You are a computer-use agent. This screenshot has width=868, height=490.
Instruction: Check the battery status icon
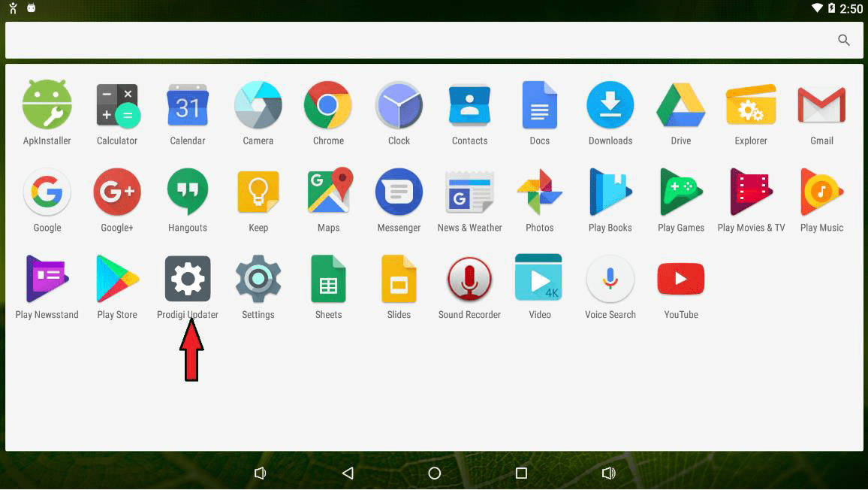(x=831, y=8)
